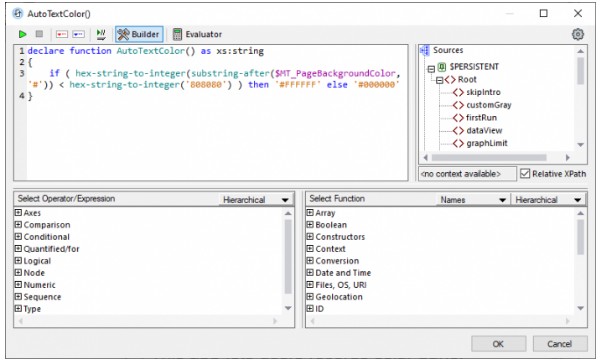Switch to Evaluator mode
Screen dimensions: 600x361
click(x=197, y=34)
